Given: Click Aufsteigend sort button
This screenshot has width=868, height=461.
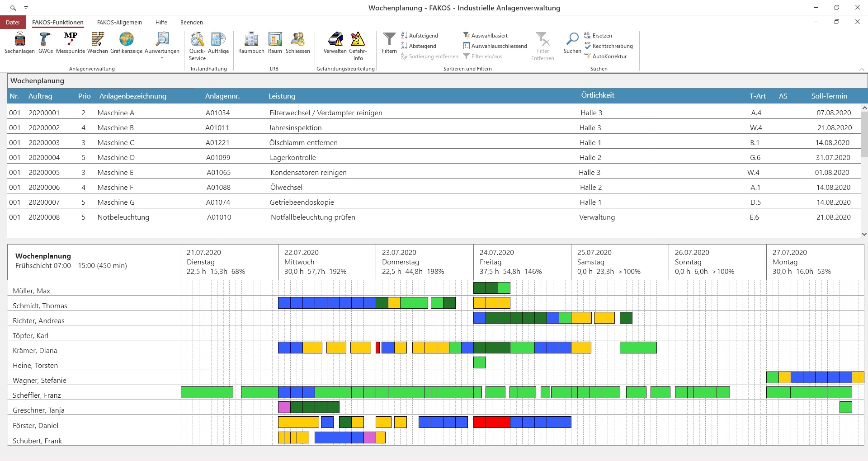Looking at the screenshot, I should [420, 36].
